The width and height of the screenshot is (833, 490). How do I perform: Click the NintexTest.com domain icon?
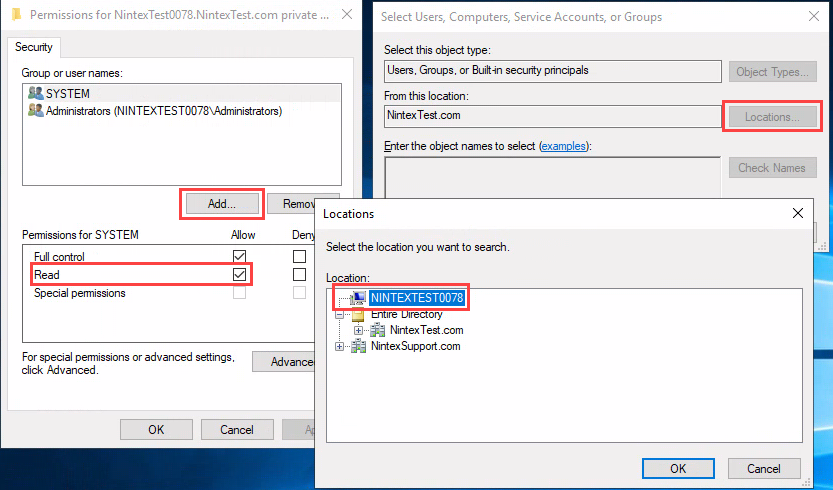(378, 330)
